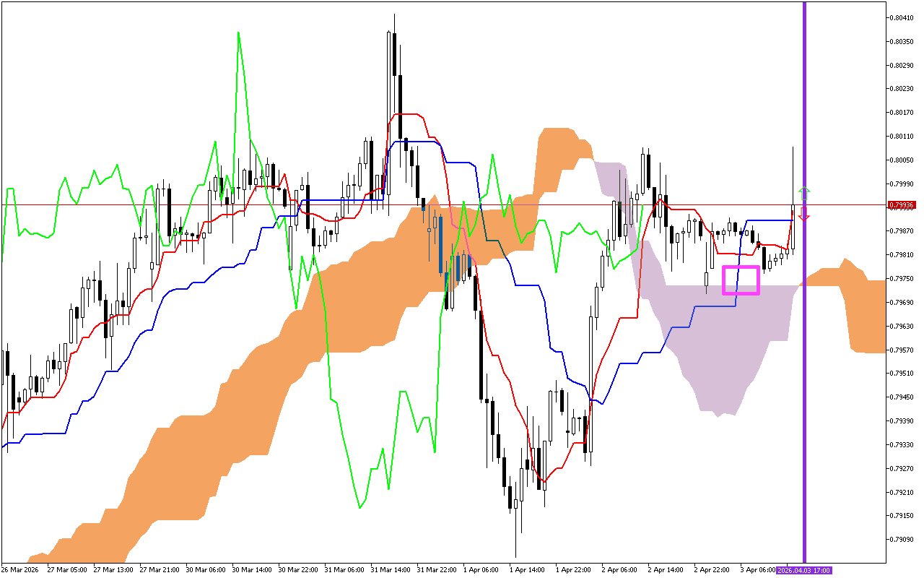Click the tall green line spike peak

pyautogui.click(x=238, y=33)
